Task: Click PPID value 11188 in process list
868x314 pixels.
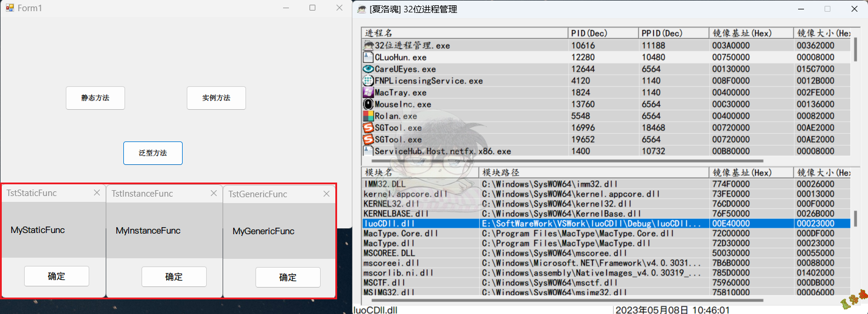Action: coord(654,46)
